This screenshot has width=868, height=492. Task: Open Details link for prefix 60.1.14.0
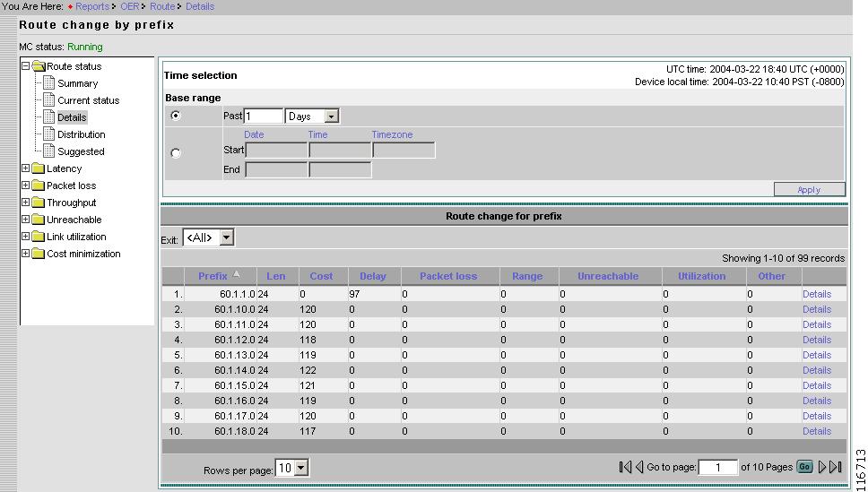pyautogui.click(x=816, y=370)
